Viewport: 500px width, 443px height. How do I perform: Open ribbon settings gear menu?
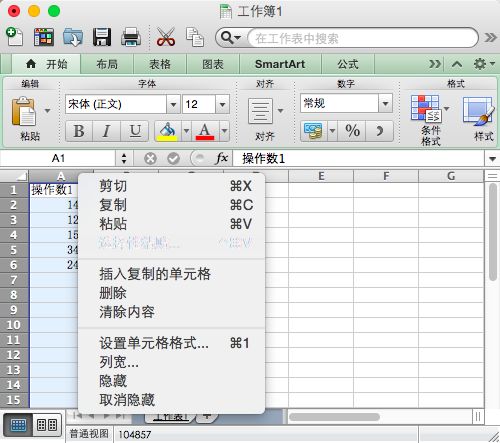coord(484,64)
